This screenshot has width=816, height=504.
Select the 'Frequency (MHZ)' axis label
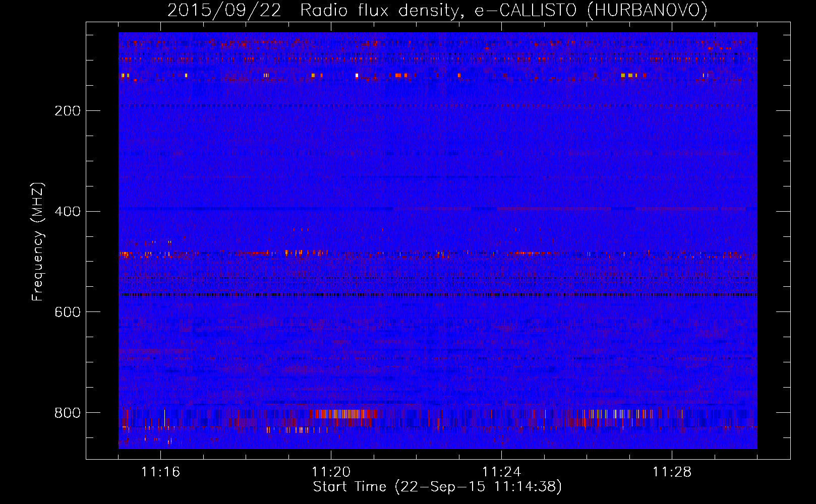point(38,242)
